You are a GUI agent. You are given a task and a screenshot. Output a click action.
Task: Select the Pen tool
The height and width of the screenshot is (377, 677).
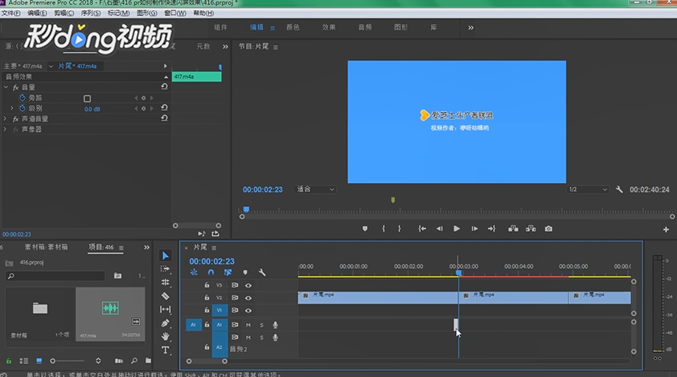click(165, 323)
